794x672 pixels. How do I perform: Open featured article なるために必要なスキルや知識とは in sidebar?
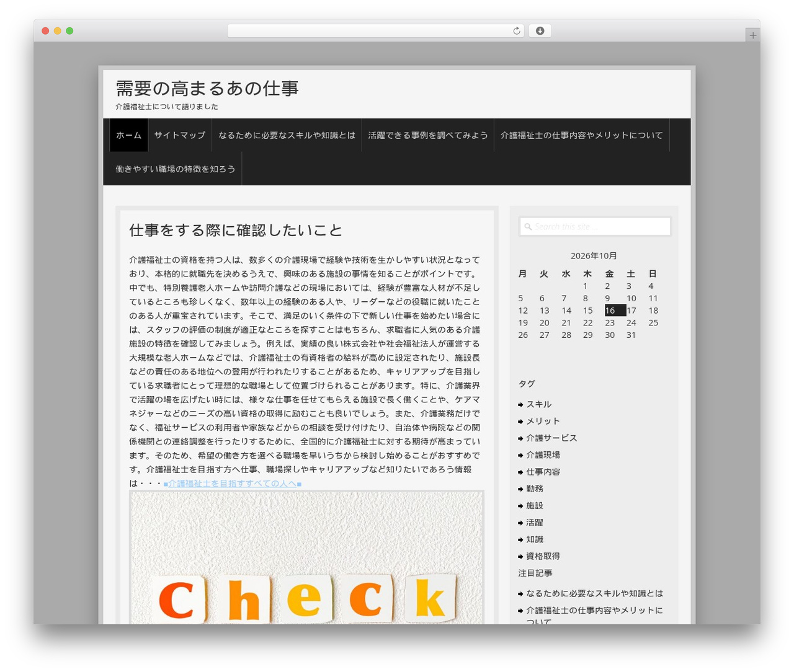pyautogui.click(x=594, y=593)
